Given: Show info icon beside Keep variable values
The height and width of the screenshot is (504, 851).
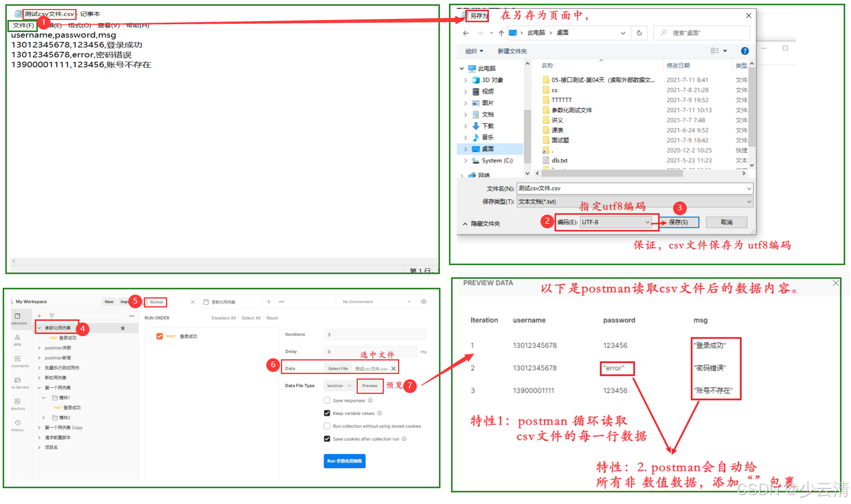Looking at the screenshot, I should tap(379, 413).
